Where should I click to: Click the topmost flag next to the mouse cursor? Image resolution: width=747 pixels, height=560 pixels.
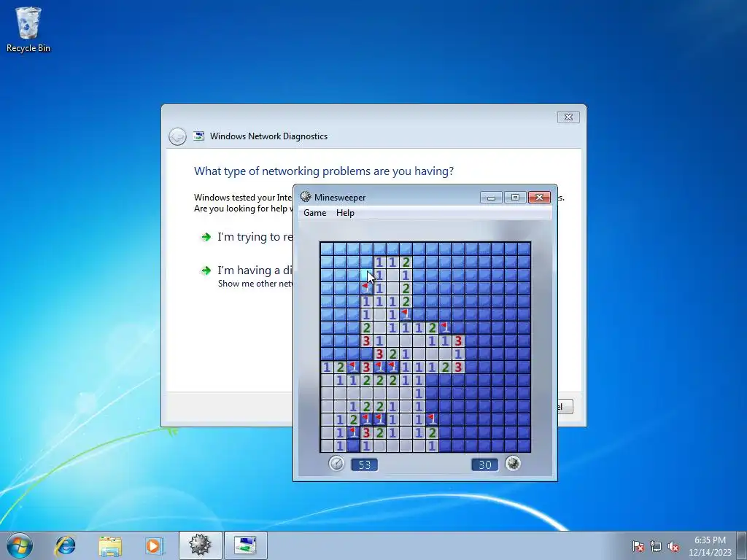click(x=366, y=288)
